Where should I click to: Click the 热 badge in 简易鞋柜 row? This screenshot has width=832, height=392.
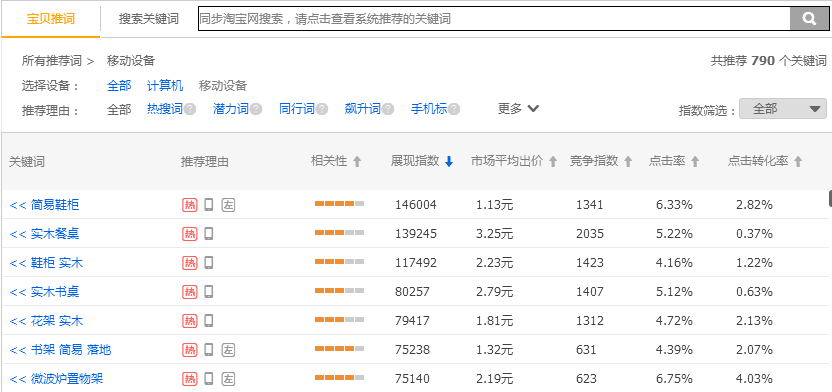pos(189,205)
